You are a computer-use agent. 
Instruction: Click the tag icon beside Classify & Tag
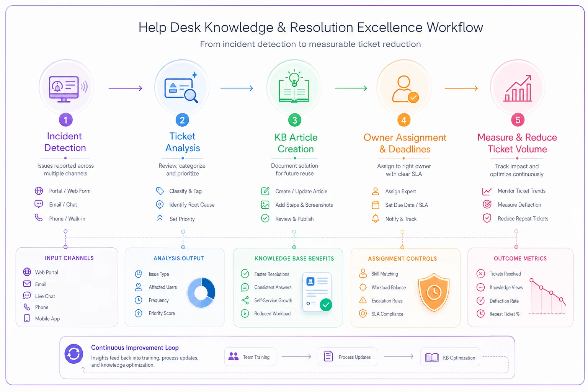pyautogui.click(x=160, y=191)
